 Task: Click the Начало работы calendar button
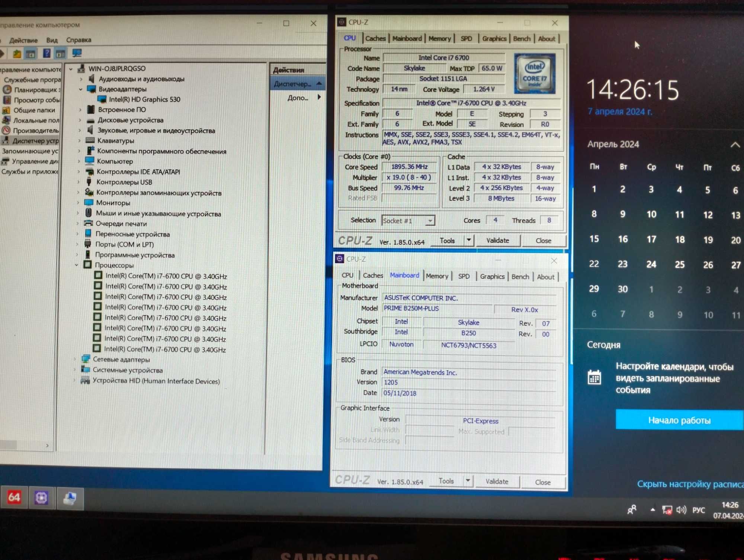[679, 420]
